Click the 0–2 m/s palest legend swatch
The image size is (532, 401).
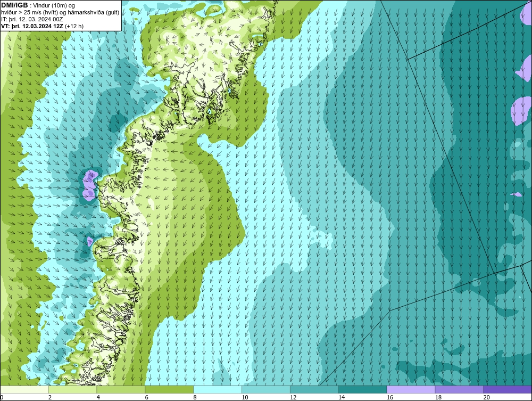(24, 389)
